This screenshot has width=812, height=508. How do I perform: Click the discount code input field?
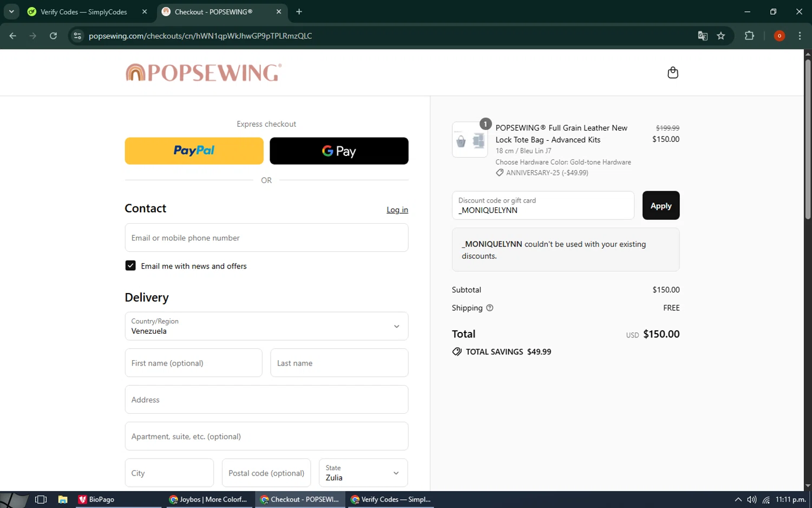pos(543,205)
